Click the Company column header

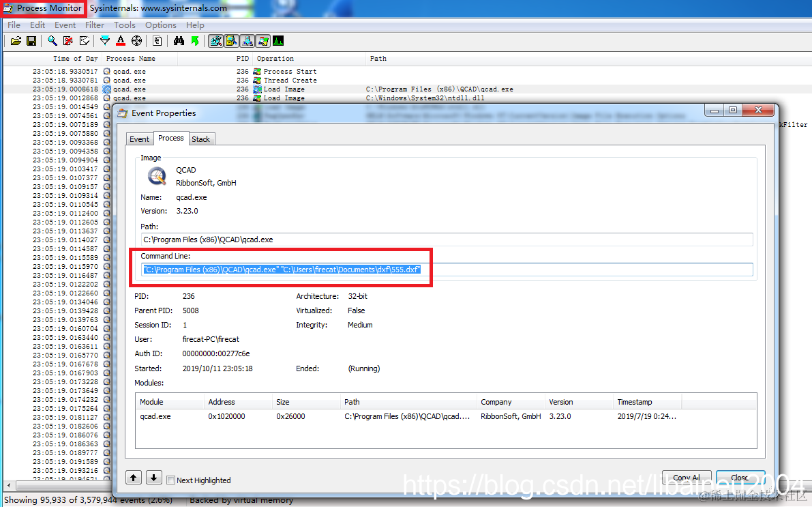tap(511, 402)
